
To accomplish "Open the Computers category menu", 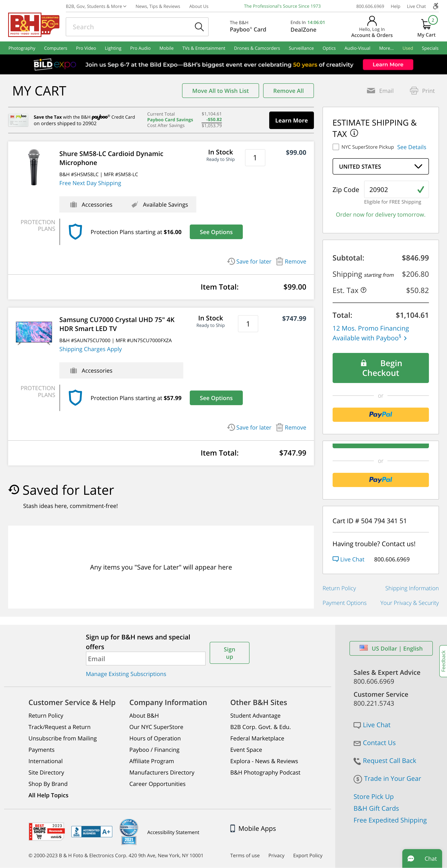I will coord(56,48).
